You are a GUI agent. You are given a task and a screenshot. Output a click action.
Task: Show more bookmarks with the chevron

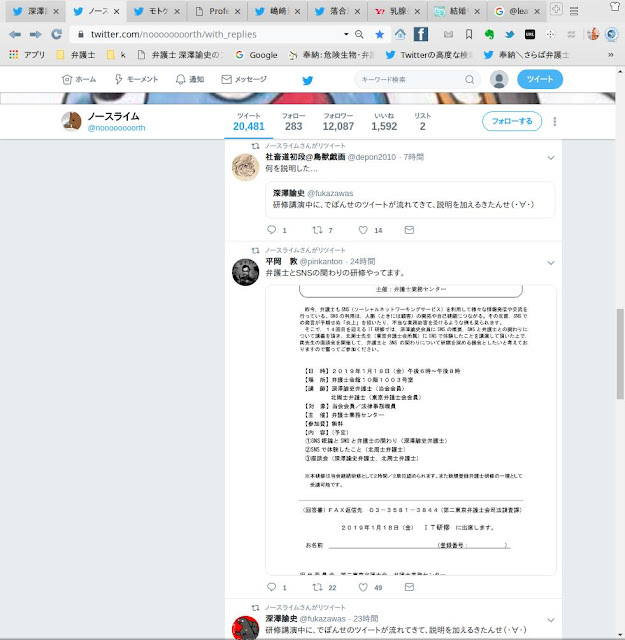tap(611, 55)
